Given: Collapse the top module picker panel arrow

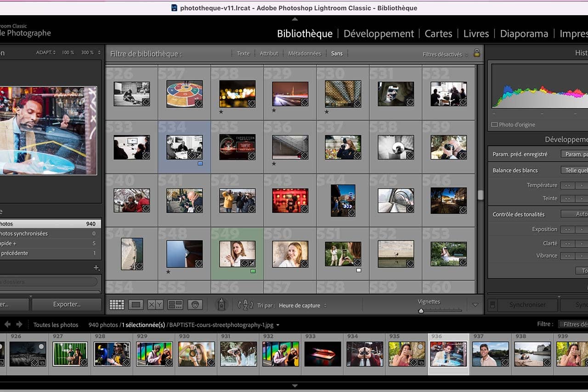Looking at the screenshot, I should tap(295, 19).
